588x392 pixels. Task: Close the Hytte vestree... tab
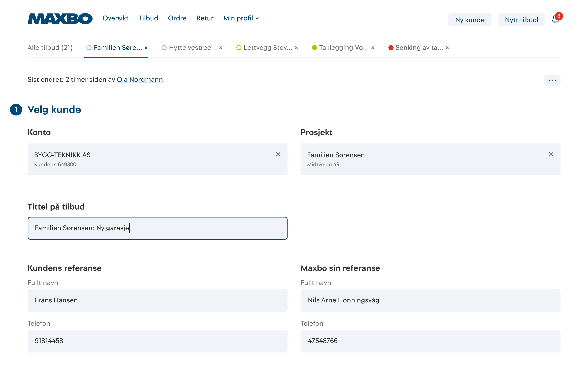coord(221,47)
